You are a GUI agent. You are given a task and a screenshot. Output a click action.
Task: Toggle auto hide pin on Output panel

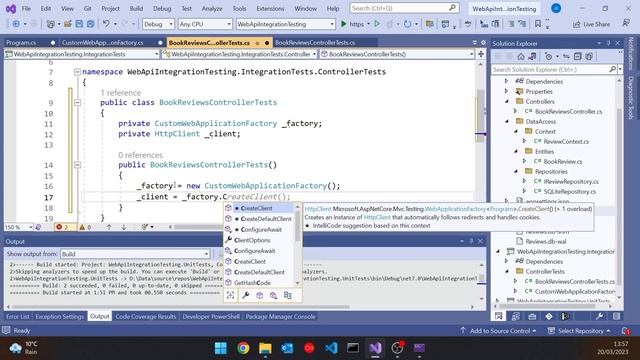471,241
